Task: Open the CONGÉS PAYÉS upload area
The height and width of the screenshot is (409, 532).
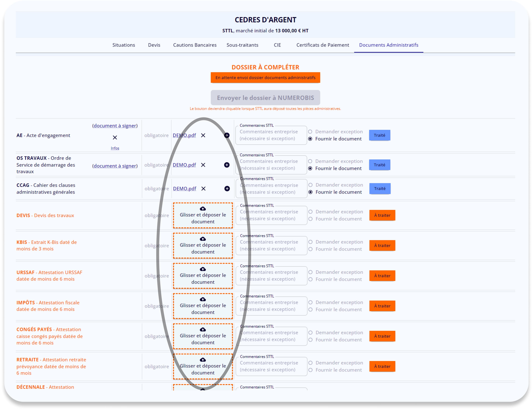Action: 203,336
